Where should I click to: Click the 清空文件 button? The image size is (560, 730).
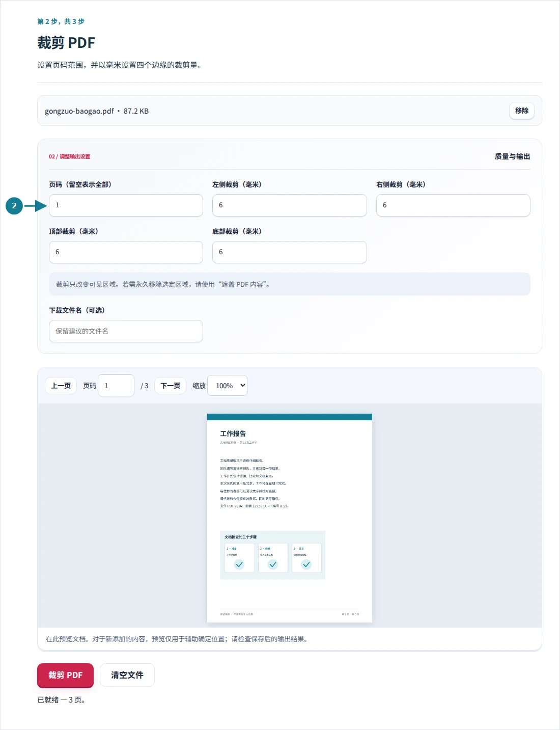pyautogui.click(x=127, y=675)
